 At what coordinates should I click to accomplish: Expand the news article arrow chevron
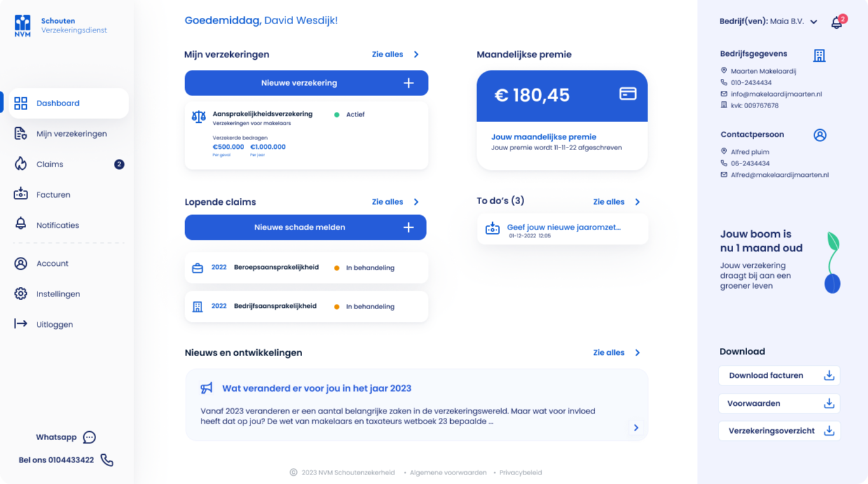click(636, 427)
